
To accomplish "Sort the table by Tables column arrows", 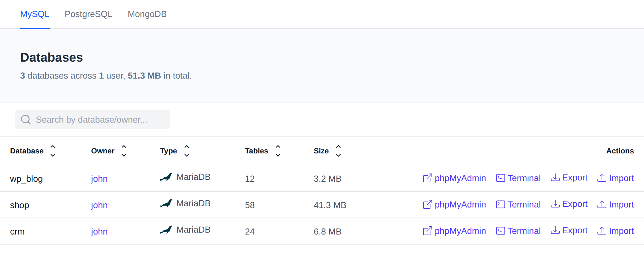I will (278, 151).
